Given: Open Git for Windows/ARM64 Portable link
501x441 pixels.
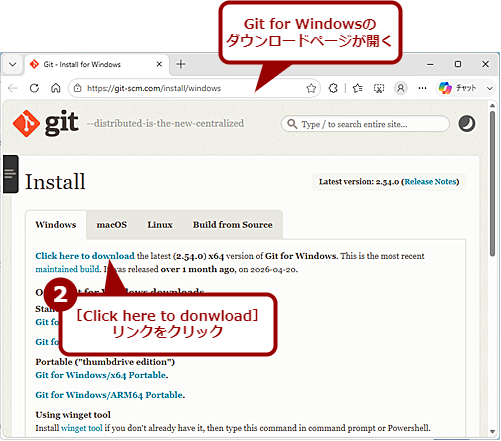Looking at the screenshot, I should click(x=109, y=395).
